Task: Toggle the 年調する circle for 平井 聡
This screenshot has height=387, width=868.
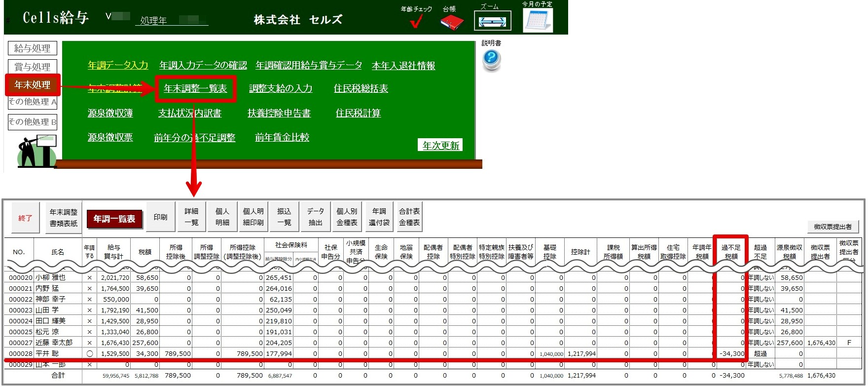Action: click(x=89, y=353)
